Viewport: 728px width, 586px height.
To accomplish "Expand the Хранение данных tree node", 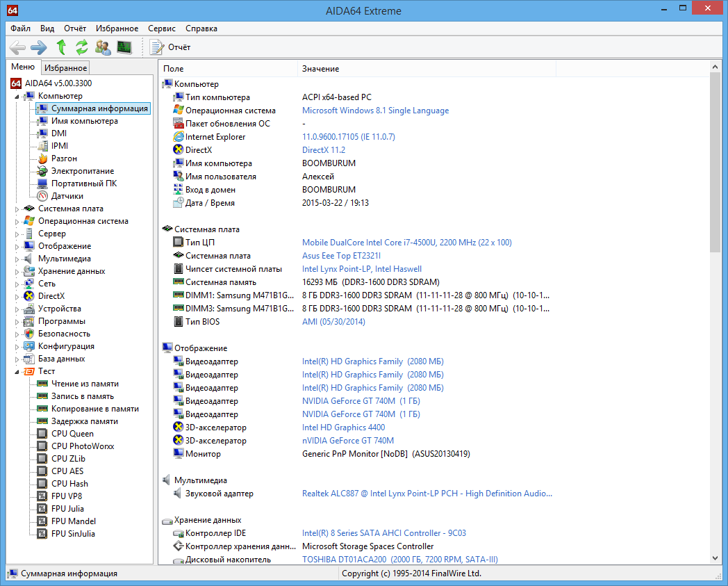I will 17,272.
